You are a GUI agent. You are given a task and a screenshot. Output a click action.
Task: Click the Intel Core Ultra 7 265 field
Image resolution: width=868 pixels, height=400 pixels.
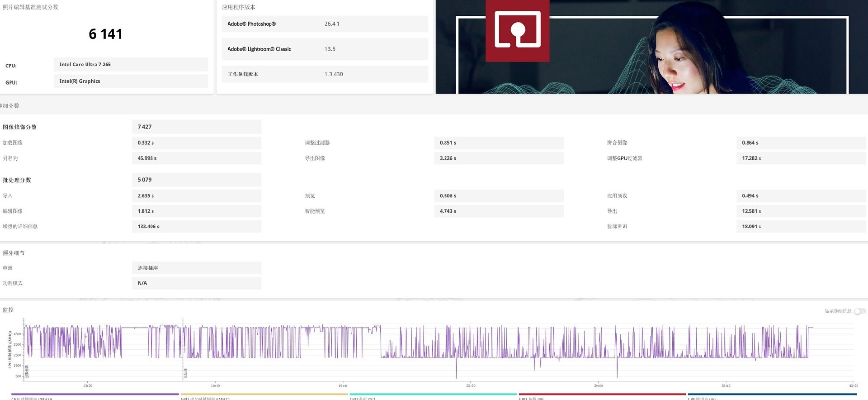[x=131, y=64]
